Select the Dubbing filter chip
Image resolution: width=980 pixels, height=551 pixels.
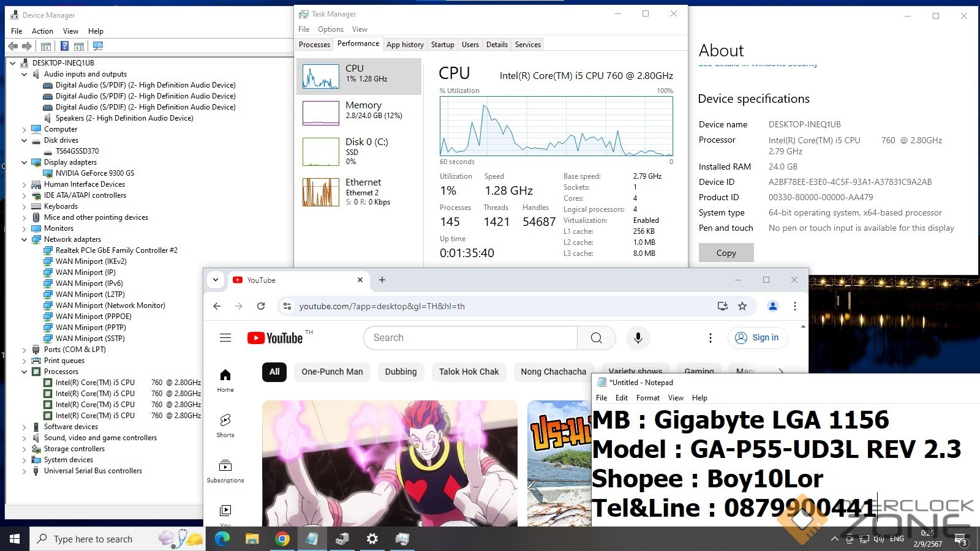pyautogui.click(x=401, y=372)
